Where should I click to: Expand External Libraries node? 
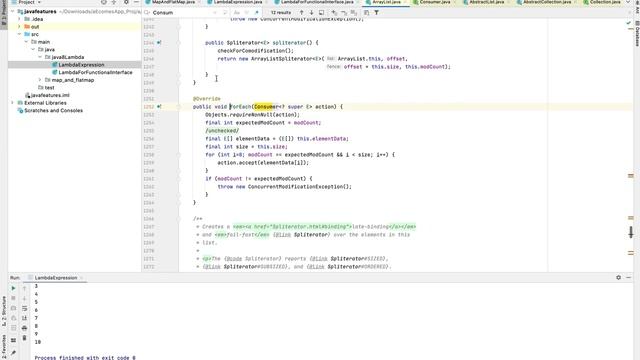12,103
